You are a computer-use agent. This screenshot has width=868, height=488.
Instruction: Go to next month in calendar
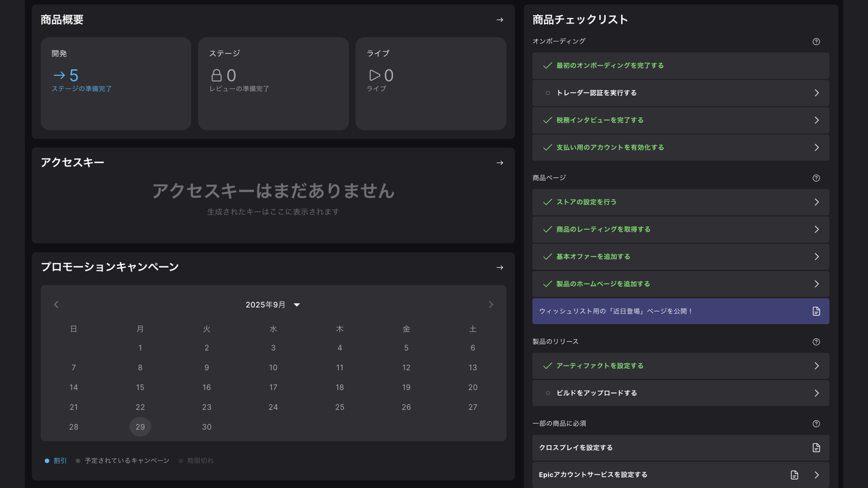(491, 305)
